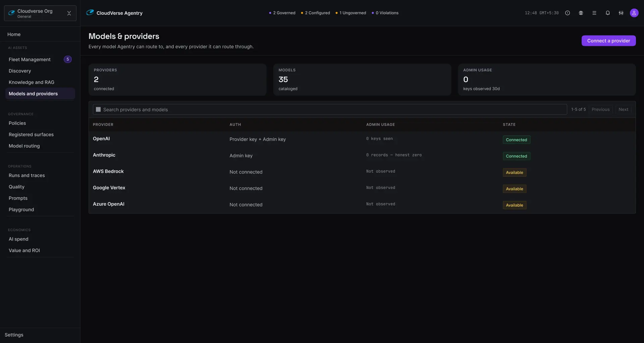
Task: Click the 2 Configured status indicator
Action: point(315,13)
